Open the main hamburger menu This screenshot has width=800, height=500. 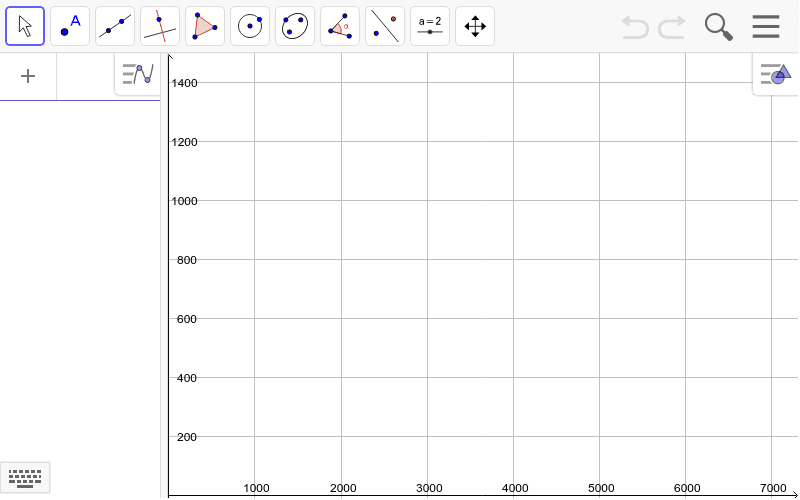pyautogui.click(x=766, y=27)
